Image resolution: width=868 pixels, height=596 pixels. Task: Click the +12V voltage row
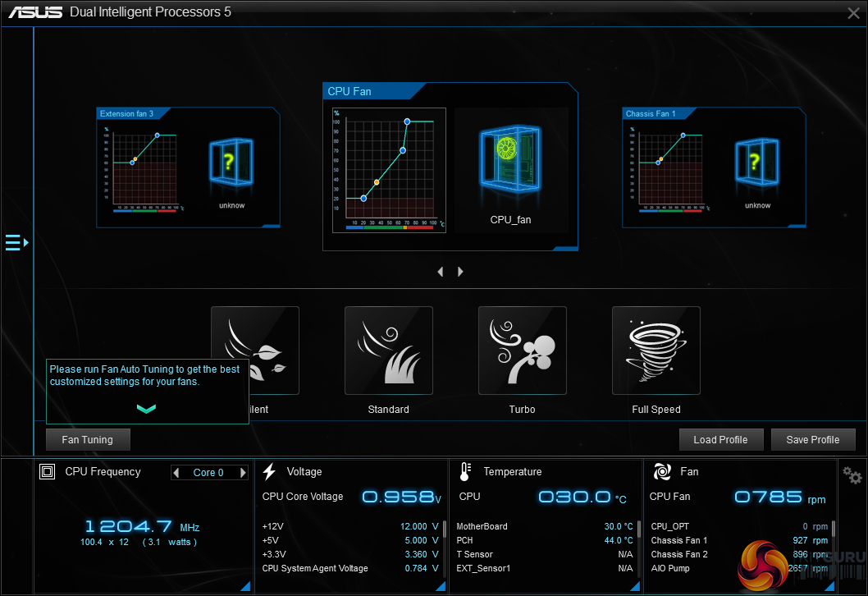[350, 526]
